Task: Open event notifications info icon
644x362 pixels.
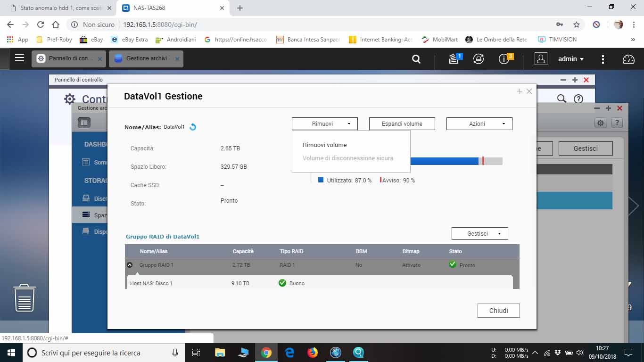Action: 504,59
